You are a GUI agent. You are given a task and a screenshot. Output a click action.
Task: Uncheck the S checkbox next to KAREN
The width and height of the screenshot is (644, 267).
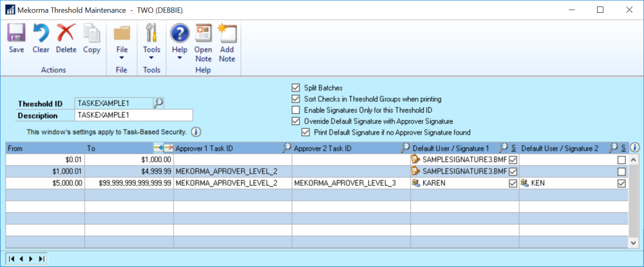tap(513, 183)
